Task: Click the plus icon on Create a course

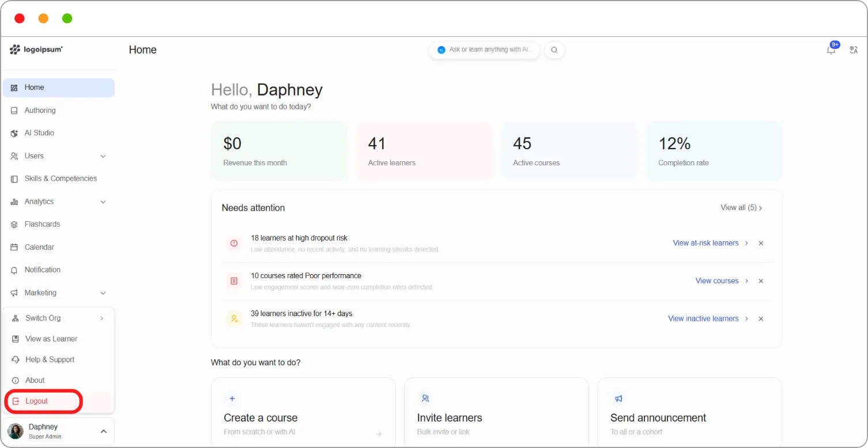Action: point(232,398)
